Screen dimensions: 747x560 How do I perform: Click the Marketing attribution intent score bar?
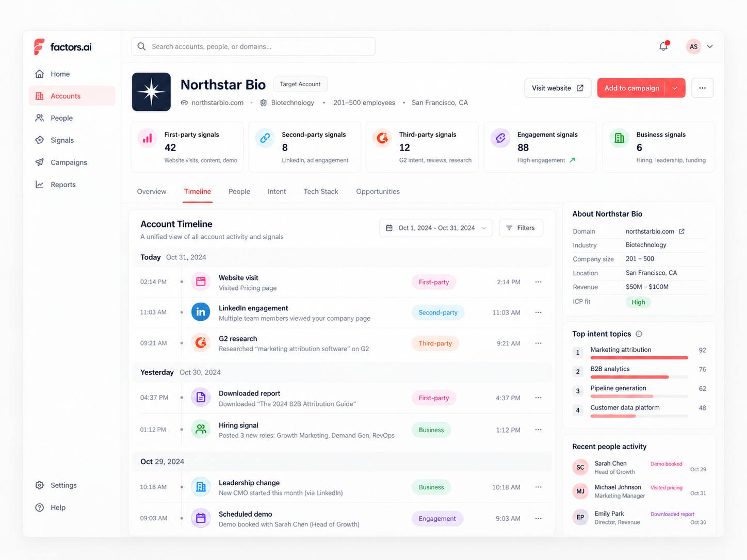point(639,357)
